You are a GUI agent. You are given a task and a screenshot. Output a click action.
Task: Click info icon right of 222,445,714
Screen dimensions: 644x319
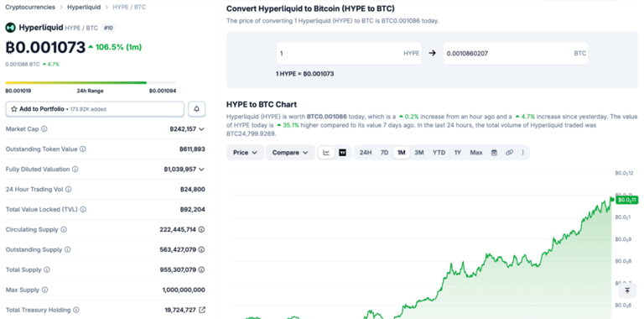(201, 229)
